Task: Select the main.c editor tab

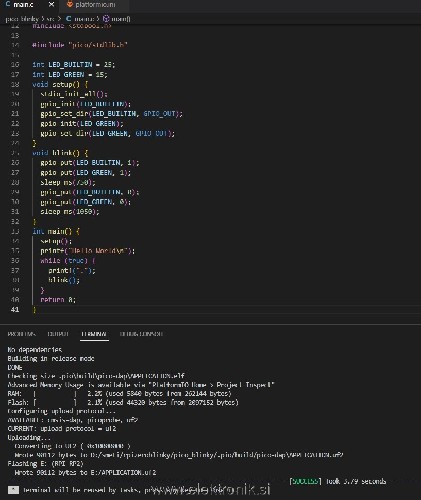Action: pos(29,5)
